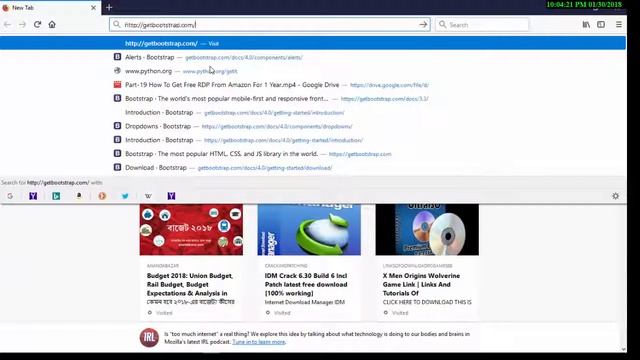Open a new tab with the plus button
Image resolution: width=640 pixels, height=360 pixels.
click(x=109, y=7)
